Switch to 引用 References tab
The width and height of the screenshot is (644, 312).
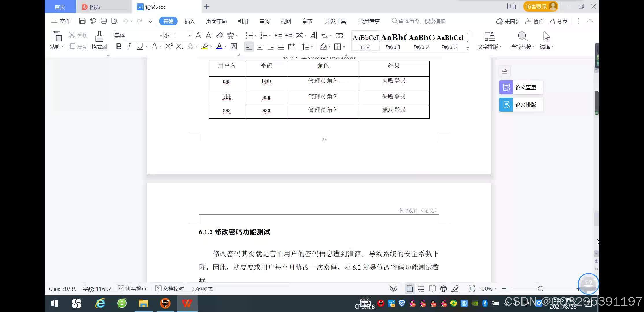pyautogui.click(x=243, y=21)
